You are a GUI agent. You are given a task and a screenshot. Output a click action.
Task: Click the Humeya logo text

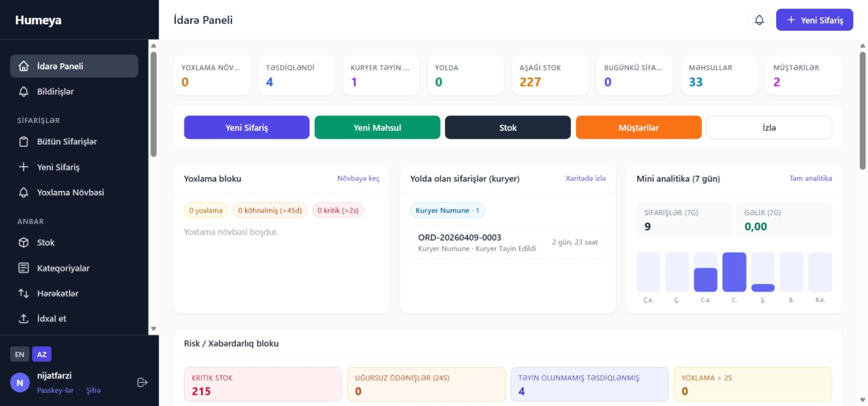click(38, 20)
